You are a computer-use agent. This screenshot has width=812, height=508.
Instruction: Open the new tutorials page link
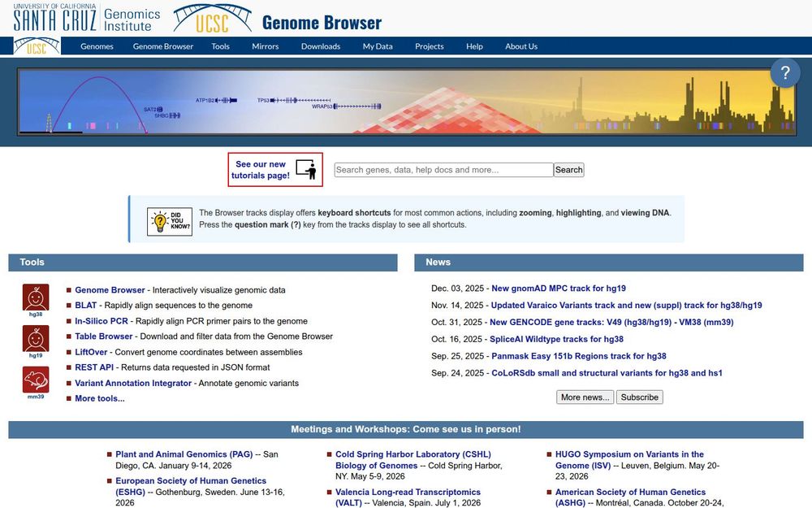[x=261, y=170]
